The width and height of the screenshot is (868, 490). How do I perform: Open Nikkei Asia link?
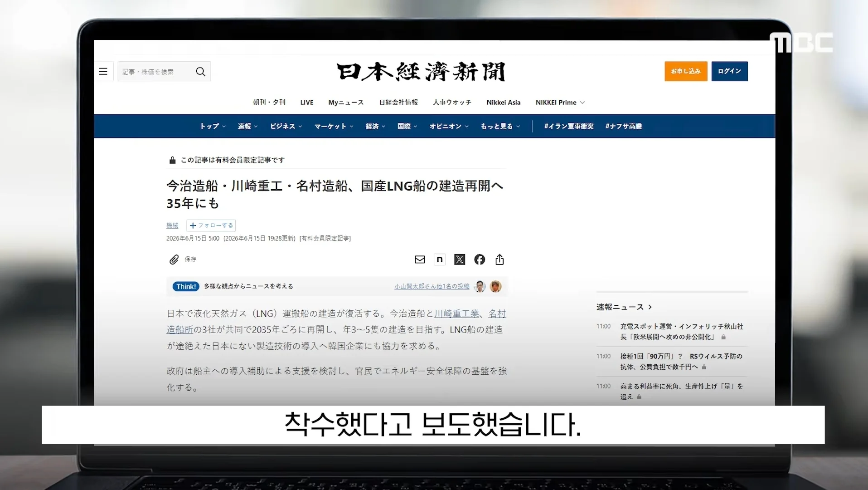point(503,103)
